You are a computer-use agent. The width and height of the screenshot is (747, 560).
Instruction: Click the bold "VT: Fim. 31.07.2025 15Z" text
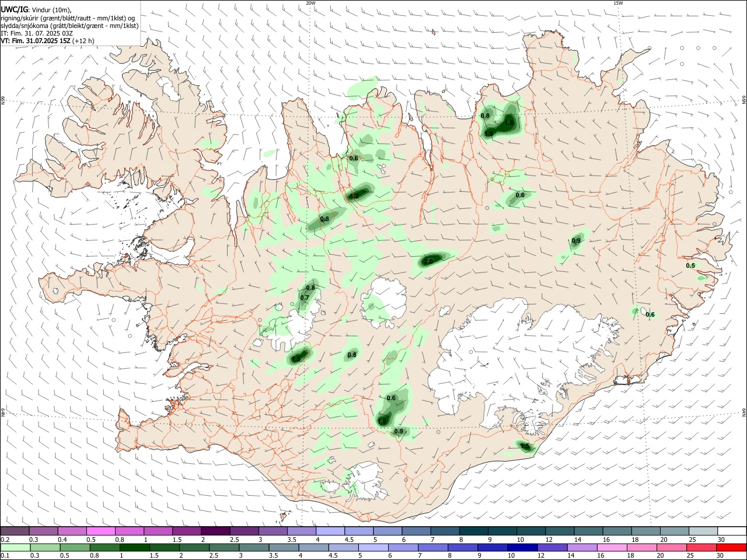(36, 41)
